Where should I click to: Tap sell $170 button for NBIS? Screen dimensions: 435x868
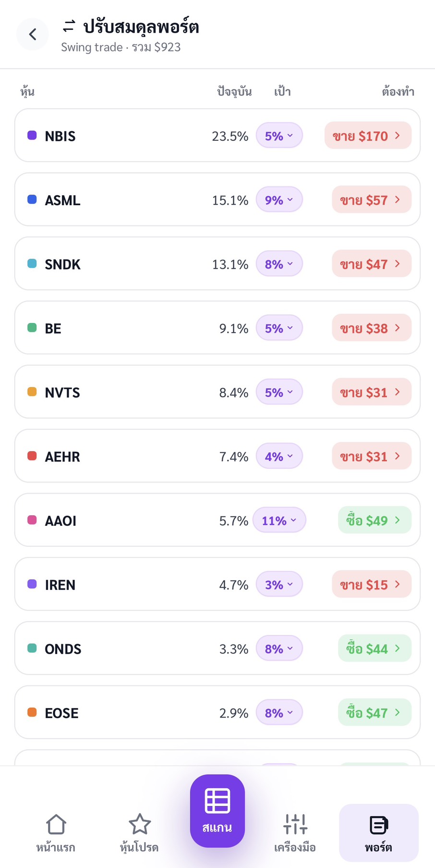[x=368, y=136]
